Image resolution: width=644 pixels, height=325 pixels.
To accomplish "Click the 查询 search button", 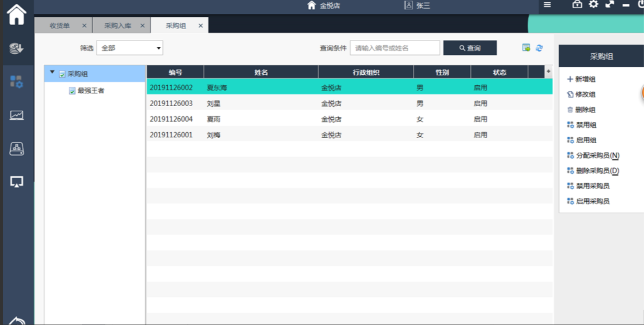I will tap(470, 48).
